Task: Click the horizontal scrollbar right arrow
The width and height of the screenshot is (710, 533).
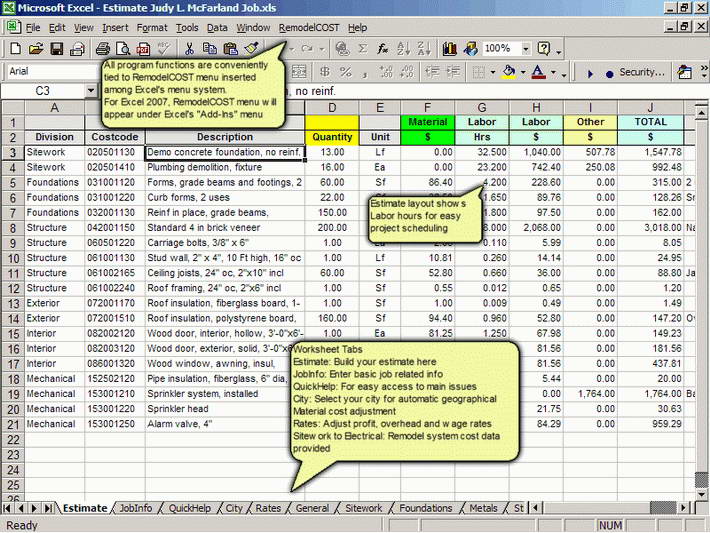Action: point(684,508)
